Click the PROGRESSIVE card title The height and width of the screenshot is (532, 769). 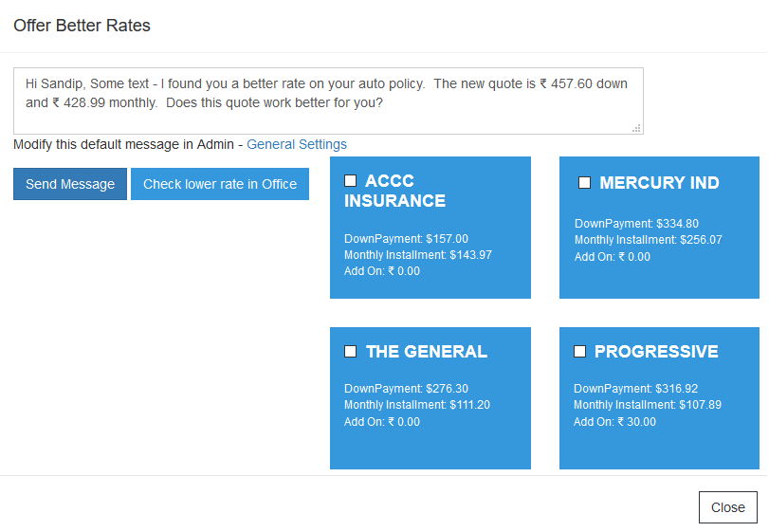(656, 352)
